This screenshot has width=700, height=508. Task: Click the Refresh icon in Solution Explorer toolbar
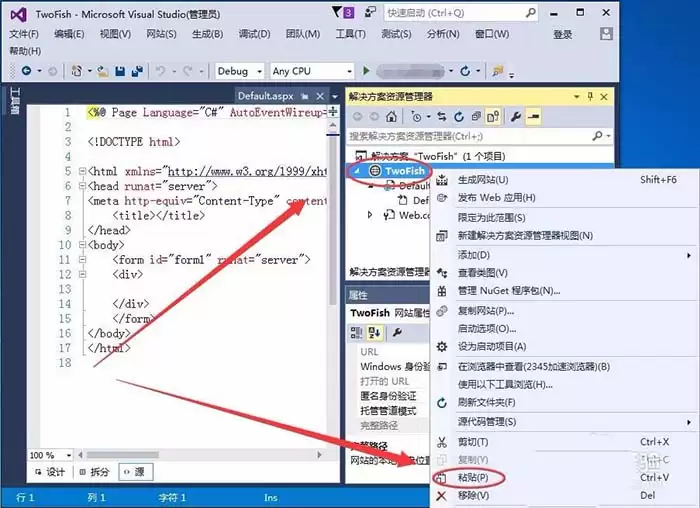[x=459, y=117]
